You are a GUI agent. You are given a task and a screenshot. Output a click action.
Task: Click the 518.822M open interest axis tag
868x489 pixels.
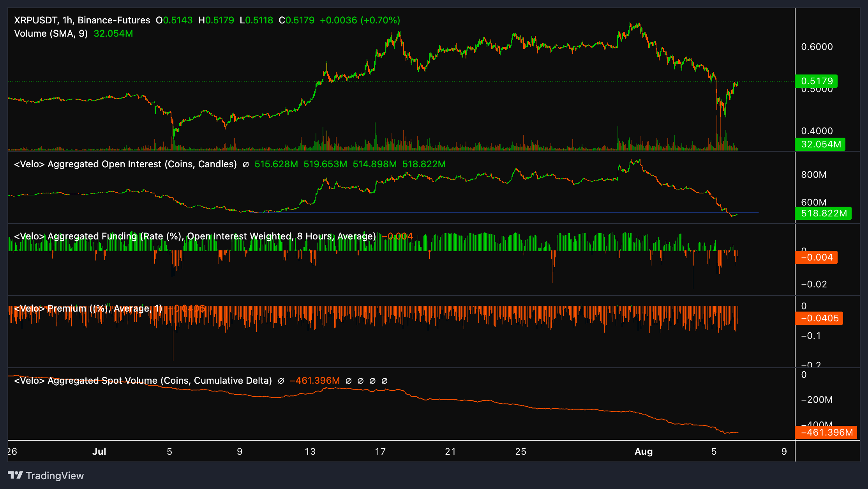tap(823, 213)
